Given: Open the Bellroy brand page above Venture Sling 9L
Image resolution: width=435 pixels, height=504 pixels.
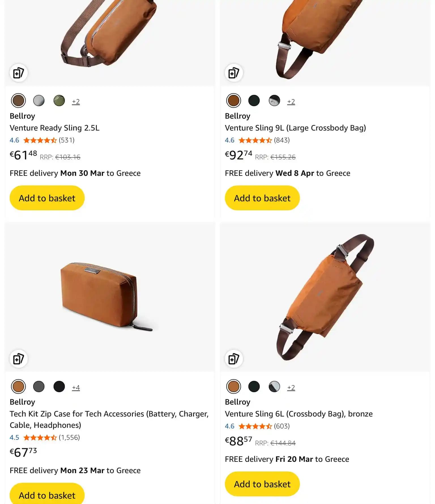Looking at the screenshot, I should click(237, 116).
